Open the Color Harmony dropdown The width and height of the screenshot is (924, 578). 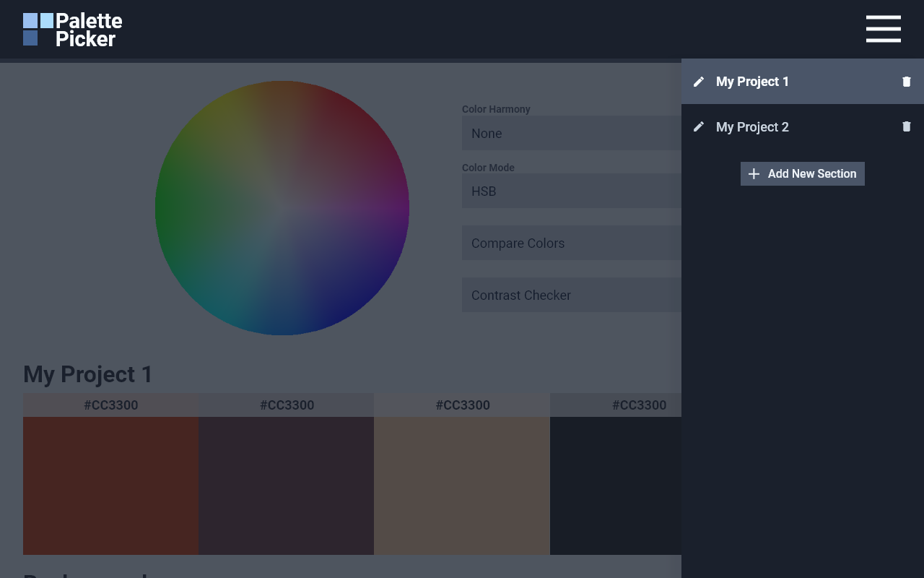(570, 133)
